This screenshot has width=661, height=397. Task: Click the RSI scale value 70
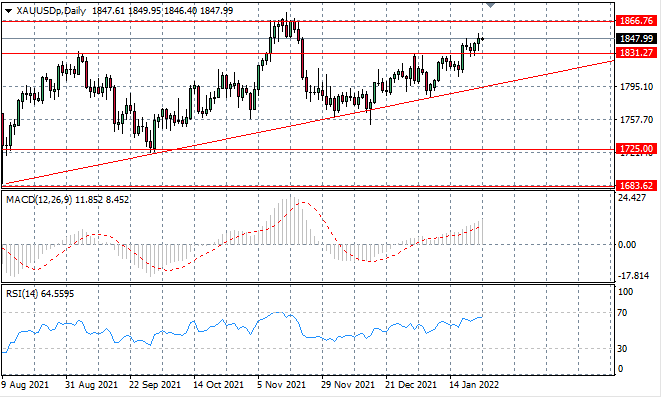coord(622,313)
